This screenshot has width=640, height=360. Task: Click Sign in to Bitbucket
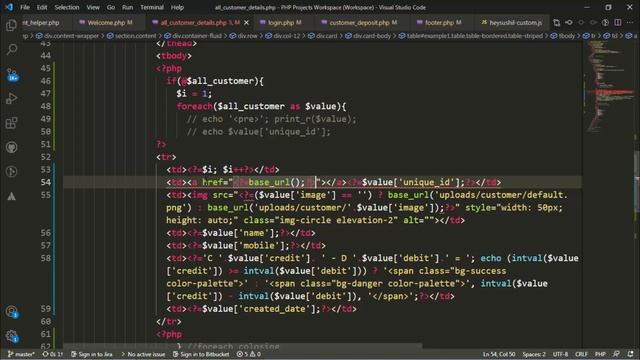201,354
